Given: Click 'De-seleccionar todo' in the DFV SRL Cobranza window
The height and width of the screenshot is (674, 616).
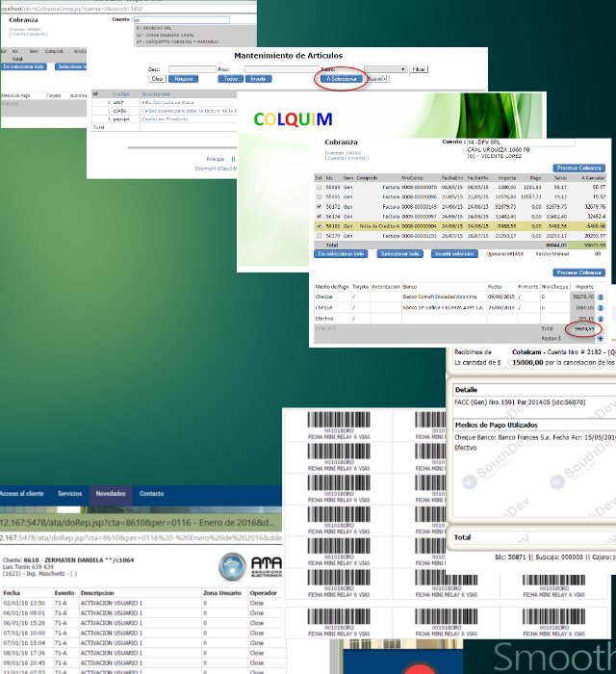Looking at the screenshot, I should [341, 254].
